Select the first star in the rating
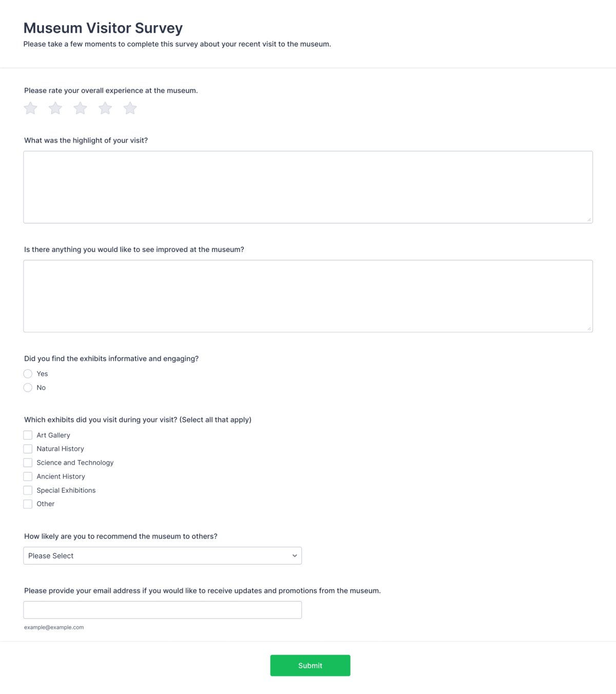The height and width of the screenshot is (694, 616). pos(30,108)
